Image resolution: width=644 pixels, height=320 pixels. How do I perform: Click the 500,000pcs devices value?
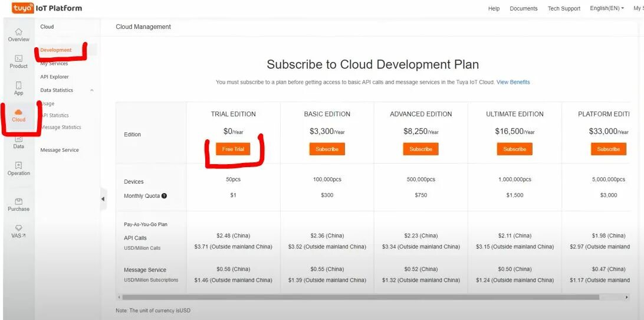coord(420,179)
